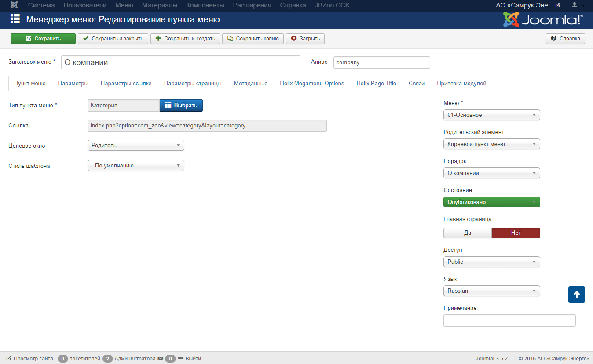
Task: Set Главная страница to Да
Action: 467,233
